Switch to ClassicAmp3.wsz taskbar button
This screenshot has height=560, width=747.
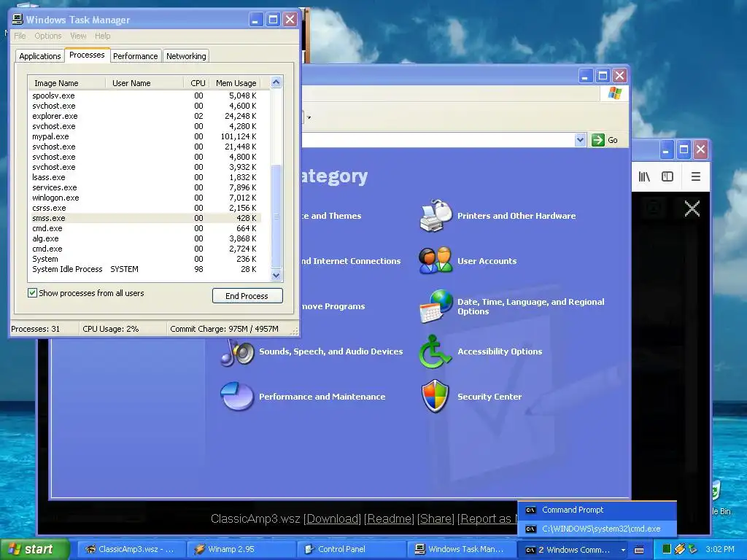click(x=132, y=549)
